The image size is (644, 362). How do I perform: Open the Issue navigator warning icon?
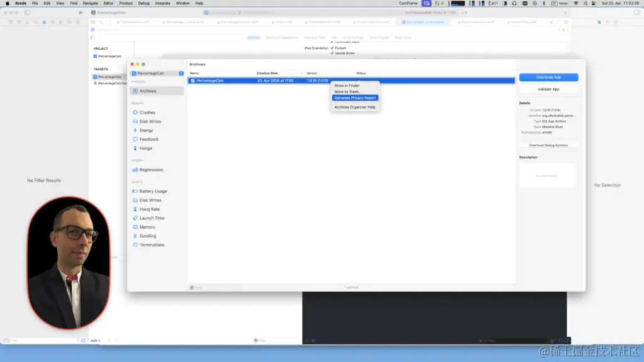point(44,22)
